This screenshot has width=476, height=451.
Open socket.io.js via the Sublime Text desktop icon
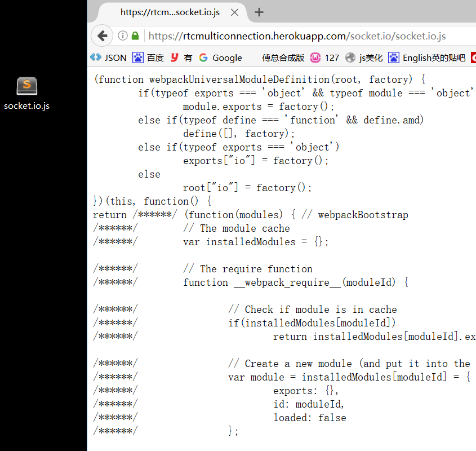26,86
